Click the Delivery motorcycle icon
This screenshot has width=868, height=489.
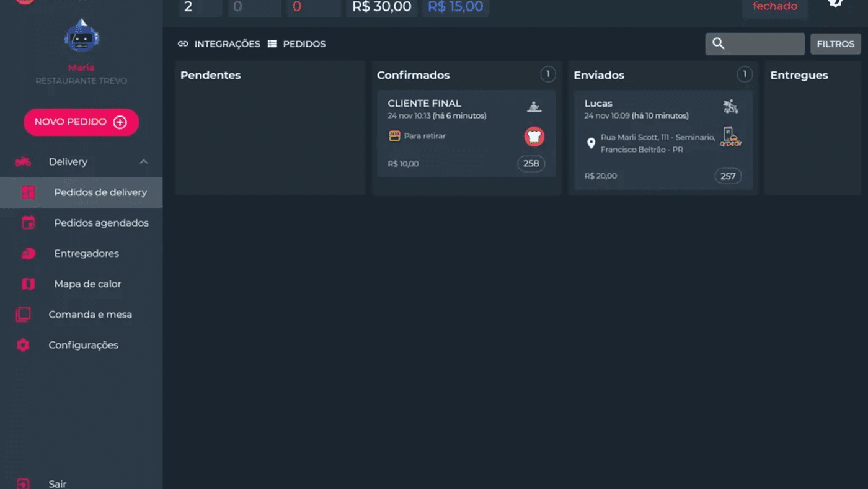(23, 162)
